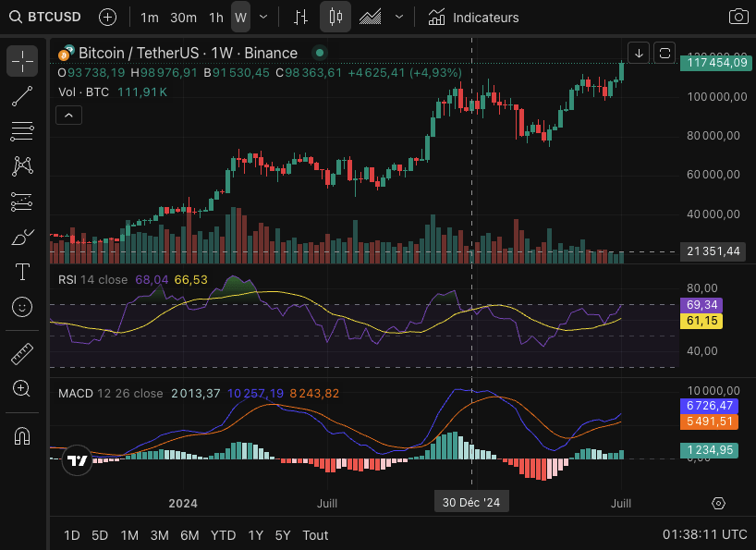756x550 pixels.
Task: Click the RSI average label 61,15
Action: click(x=701, y=321)
